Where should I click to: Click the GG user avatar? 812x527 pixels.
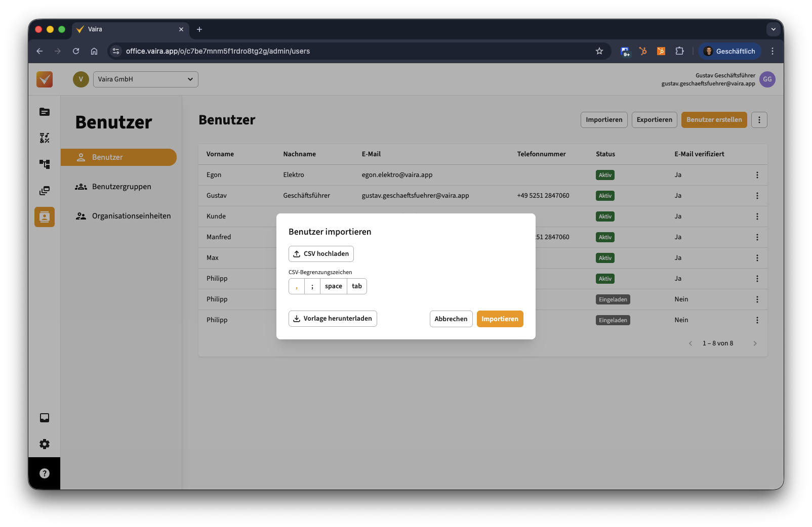point(767,79)
